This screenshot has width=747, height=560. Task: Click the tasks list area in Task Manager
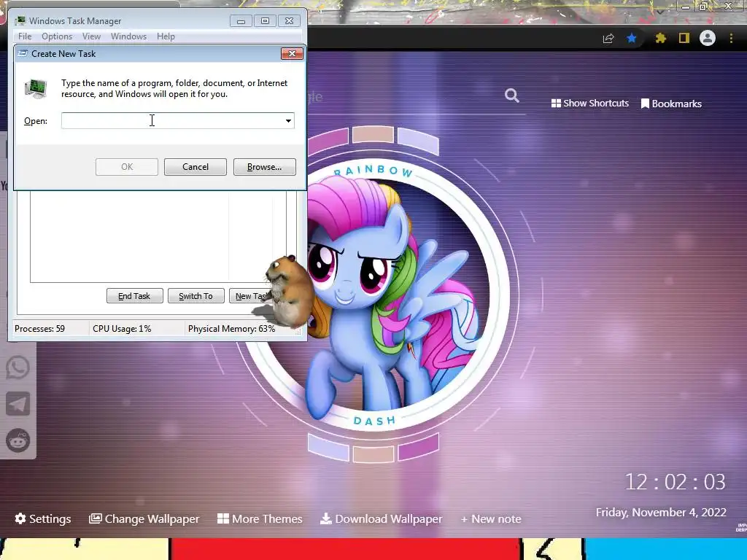[158, 236]
